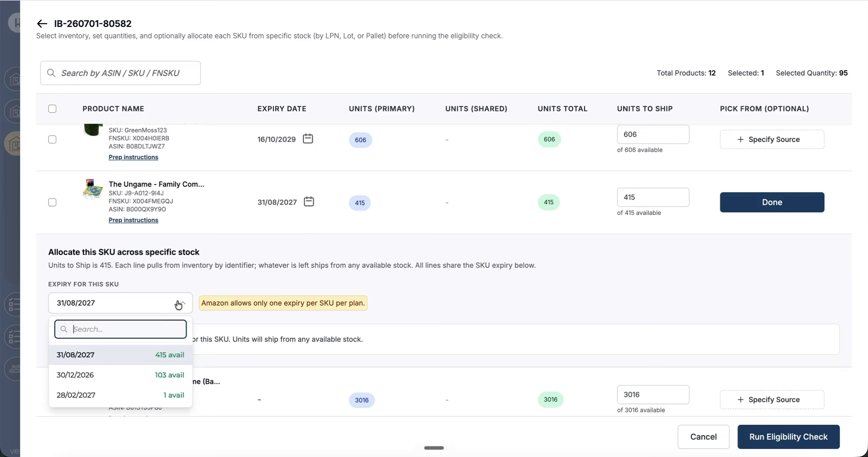Open calendar icon for 31/08/2027 expiry

click(x=309, y=202)
